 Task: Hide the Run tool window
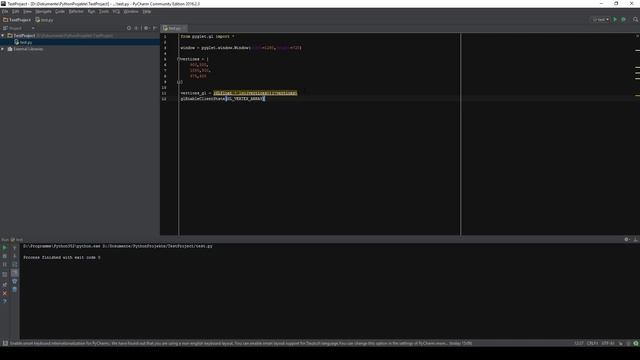pos(636,240)
